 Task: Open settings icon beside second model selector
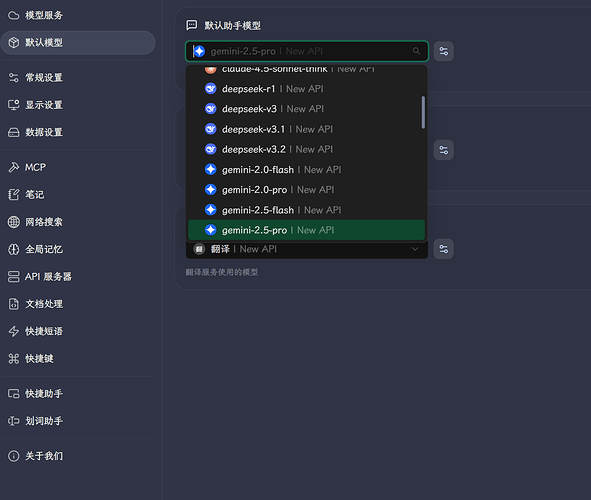pyautogui.click(x=444, y=150)
